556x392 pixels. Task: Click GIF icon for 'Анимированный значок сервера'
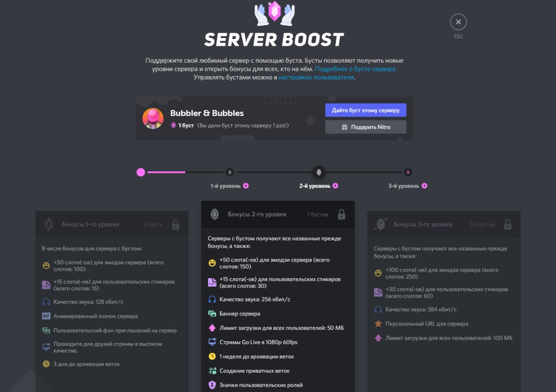tap(46, 316)
